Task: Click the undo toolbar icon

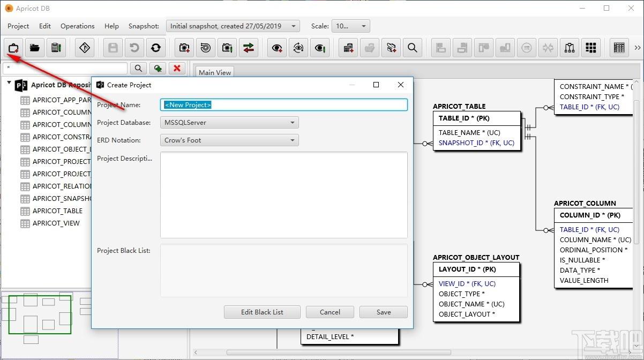Action: click(x=134, y=48)
